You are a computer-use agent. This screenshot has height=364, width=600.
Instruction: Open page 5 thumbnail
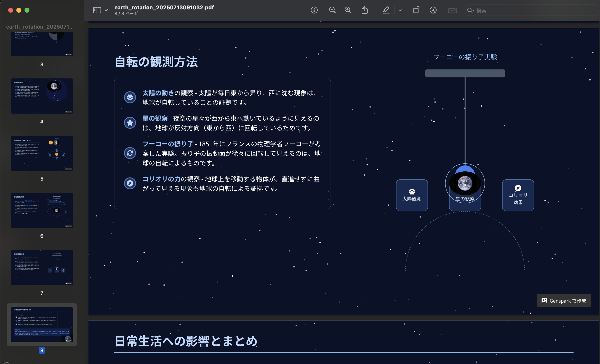(42, 153)
